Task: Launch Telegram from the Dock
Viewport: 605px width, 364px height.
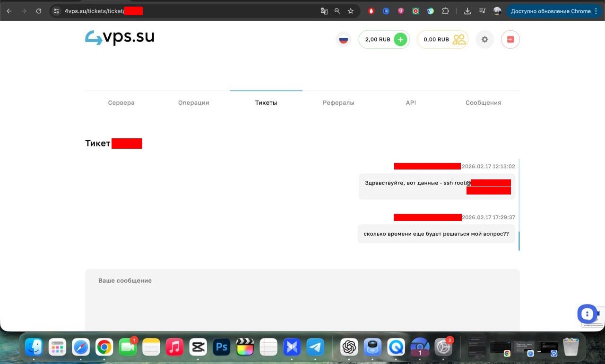Action: pyautogui.click(x=315, y=348)
